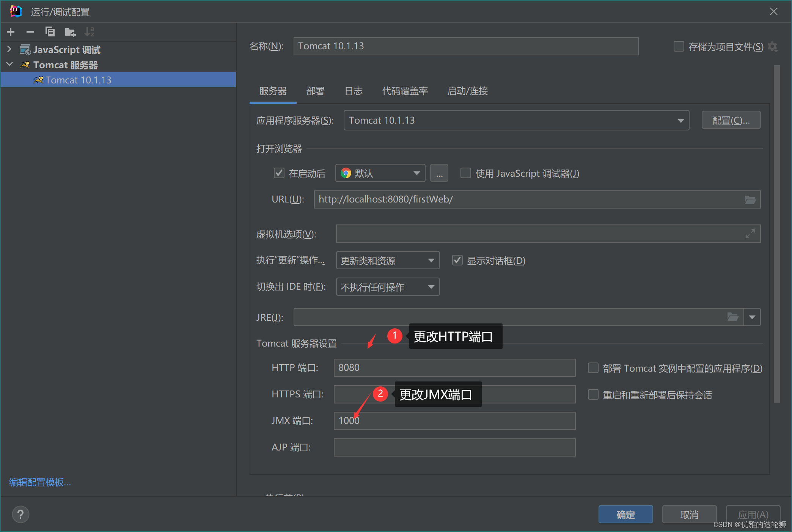Expand the JavaScript 调试 tree node
This screenshot has height=532, width=792.
click(9, 50)
